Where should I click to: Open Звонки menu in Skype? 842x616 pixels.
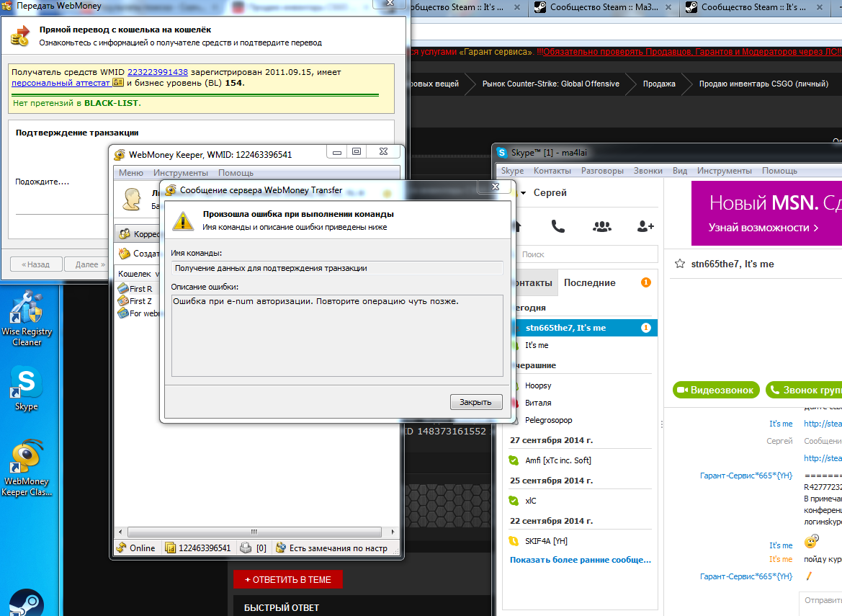(x=648, y=171)
